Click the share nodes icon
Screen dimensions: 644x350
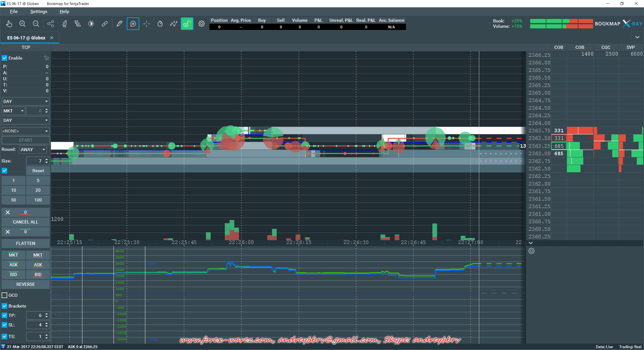(x=51, y=24)
